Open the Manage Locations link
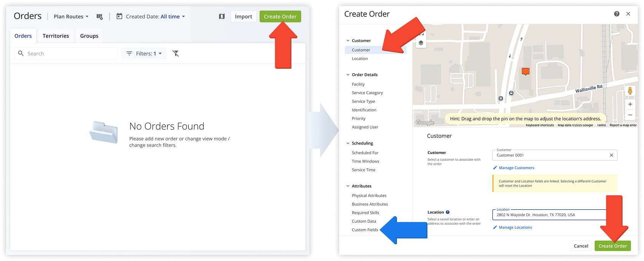 click(x=515, y=227)
